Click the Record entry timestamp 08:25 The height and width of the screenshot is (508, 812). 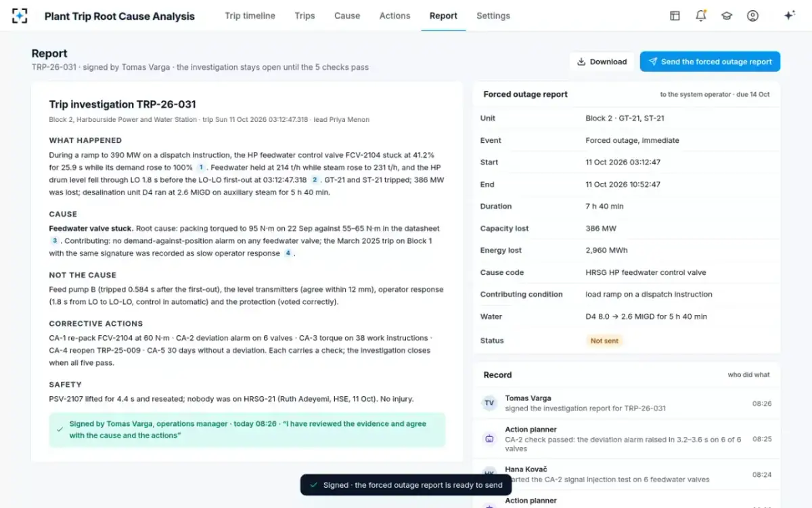click(x=762, y=439)
